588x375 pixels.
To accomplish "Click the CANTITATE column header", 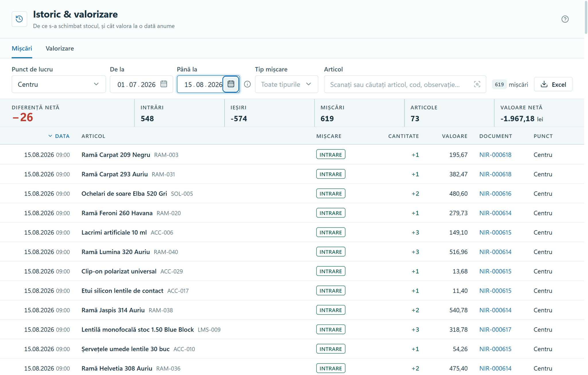I will pos(403,136).
